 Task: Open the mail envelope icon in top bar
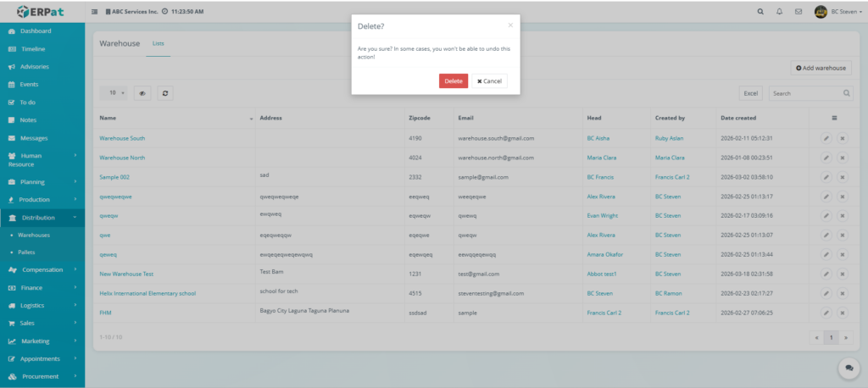point(798,12)
